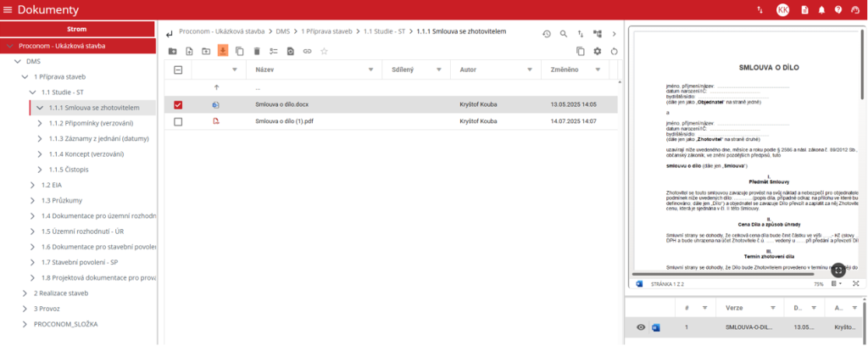Mark folder as favorite with star icon
This screenshot has width=868, height=346.
(324, 51)
